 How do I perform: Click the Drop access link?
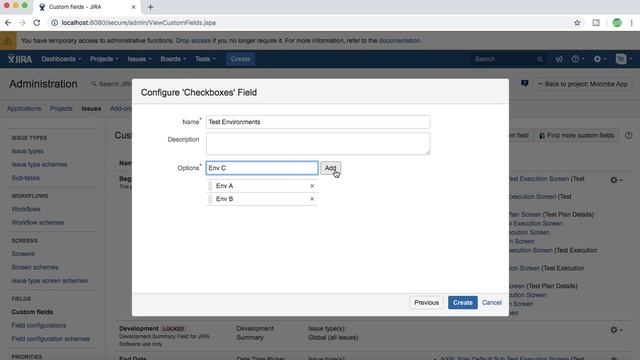[x=193, y=40]
